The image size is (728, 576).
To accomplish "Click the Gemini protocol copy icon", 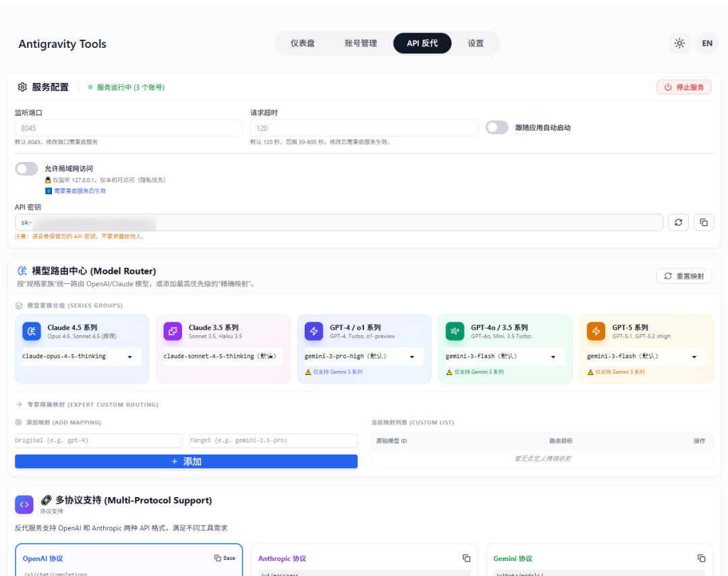I will 701,558.
